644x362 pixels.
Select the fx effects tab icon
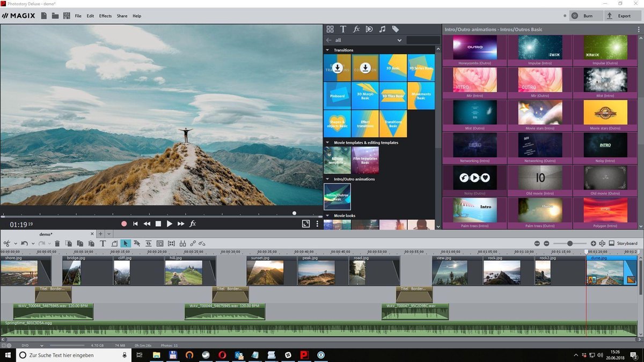tap(356, 29)
